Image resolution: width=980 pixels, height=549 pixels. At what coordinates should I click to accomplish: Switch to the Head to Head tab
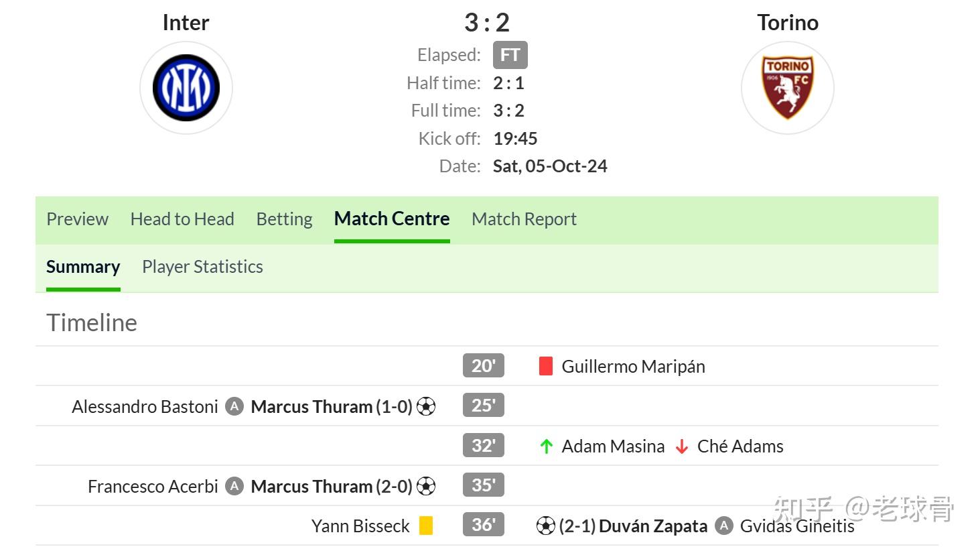(182, 219)
